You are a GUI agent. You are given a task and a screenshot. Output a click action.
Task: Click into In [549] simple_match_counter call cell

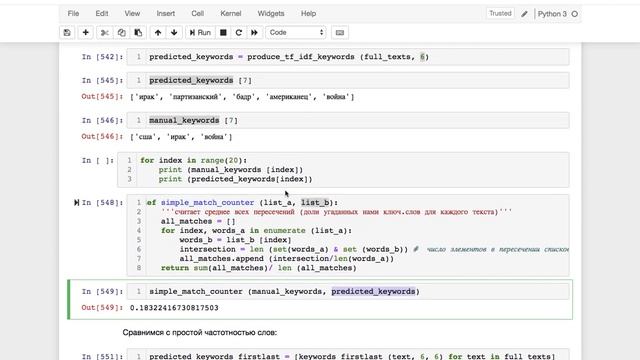[x=348, y=291]
